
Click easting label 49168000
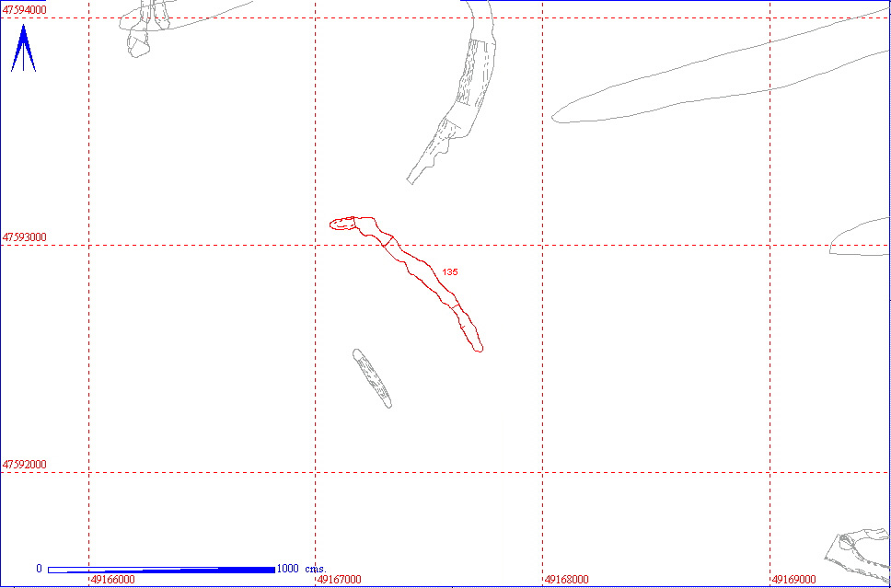tap(566, 580)
